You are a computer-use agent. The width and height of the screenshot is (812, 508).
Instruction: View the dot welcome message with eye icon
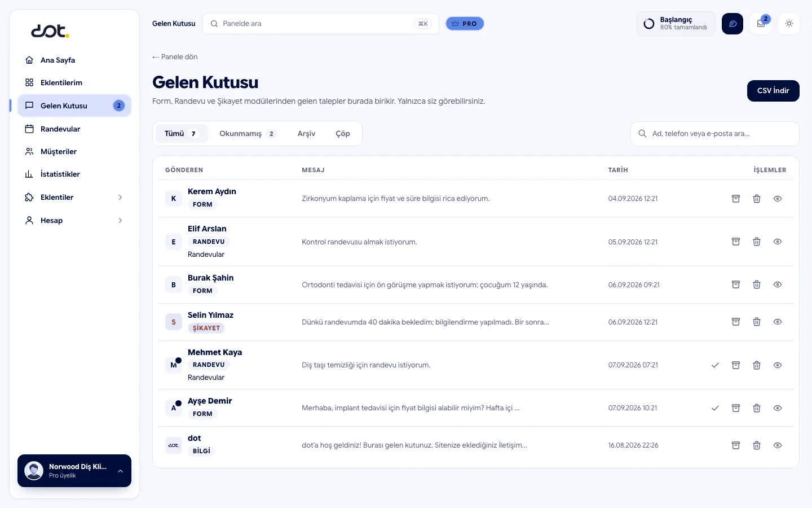[x=778, y=445]
